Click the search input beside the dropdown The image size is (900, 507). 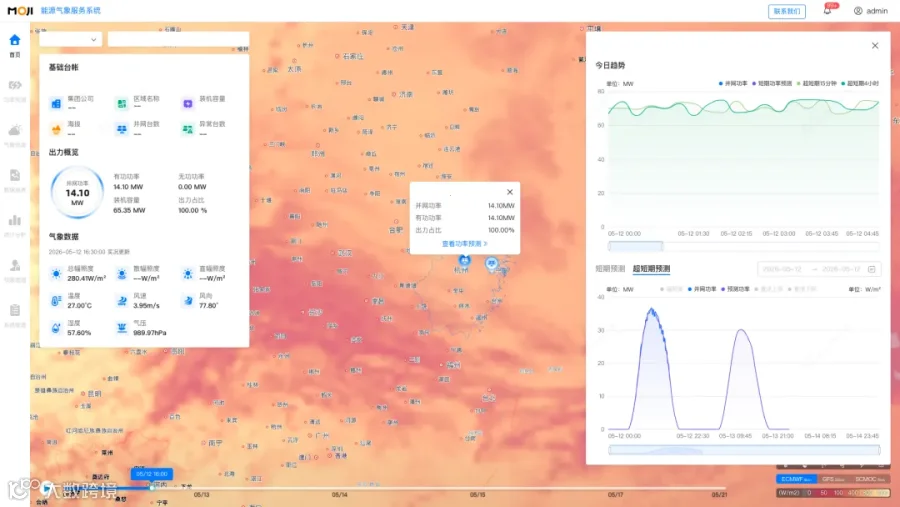(178, 39)
